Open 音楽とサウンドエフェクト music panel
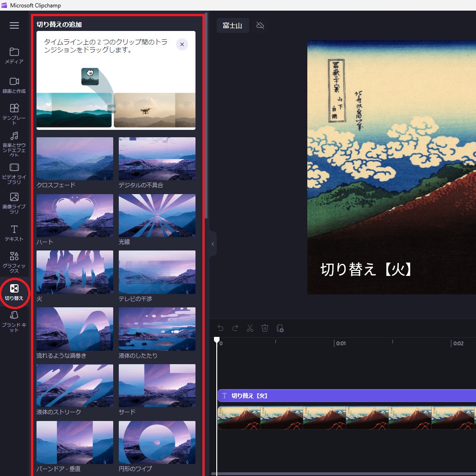Viewport: 476px width, 476px height. pyautogui.click(x=14, y=144)
